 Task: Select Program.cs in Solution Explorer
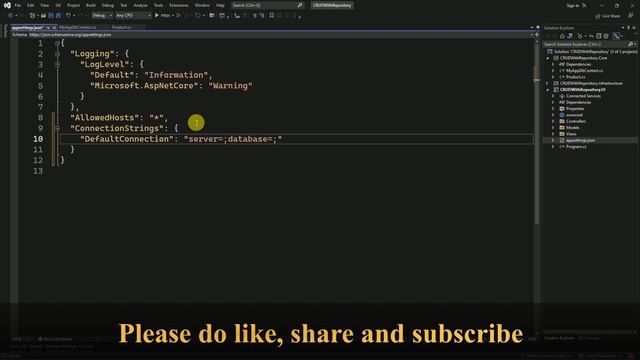(x=576, y=147)
